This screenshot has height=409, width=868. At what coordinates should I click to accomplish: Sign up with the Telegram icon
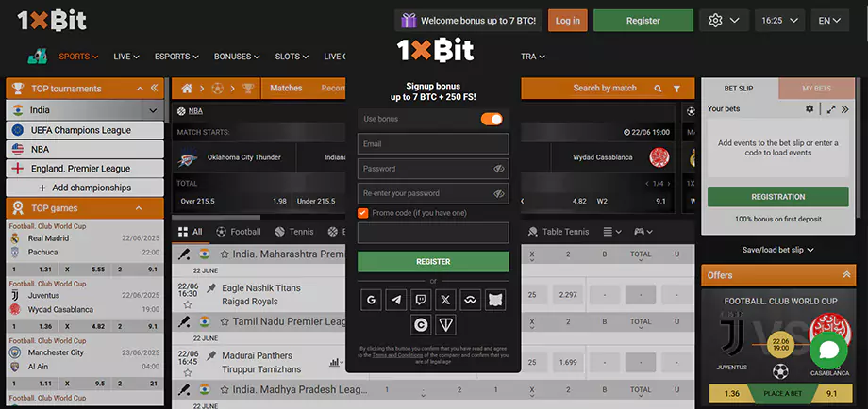tap(396, 300)
